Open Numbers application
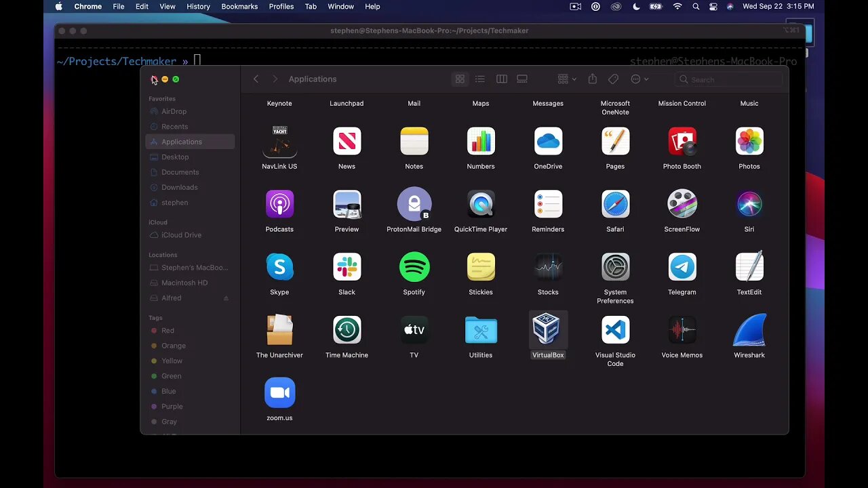Viewport: 868px width, 488px height. coord(481,141)
